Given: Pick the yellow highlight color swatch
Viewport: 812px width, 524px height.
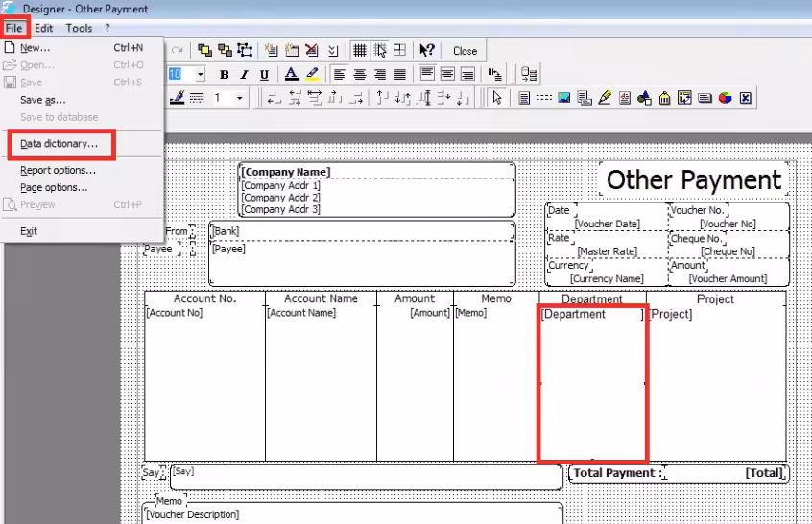Looking at the screenshot, I should coord(312,74).
